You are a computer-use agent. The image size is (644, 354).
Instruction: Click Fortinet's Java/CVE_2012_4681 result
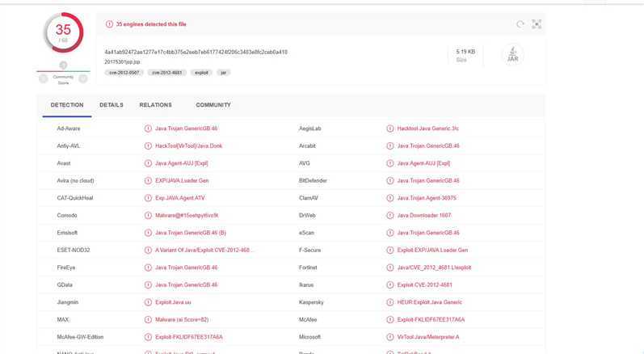click(x=434, y=268)
